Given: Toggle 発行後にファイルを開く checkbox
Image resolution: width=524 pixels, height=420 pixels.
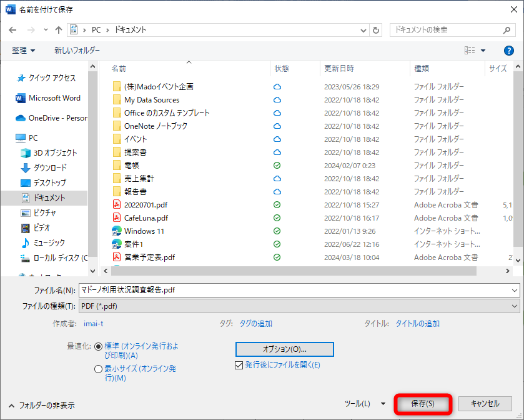Looking at the screenshot, I should coord(239,365).
